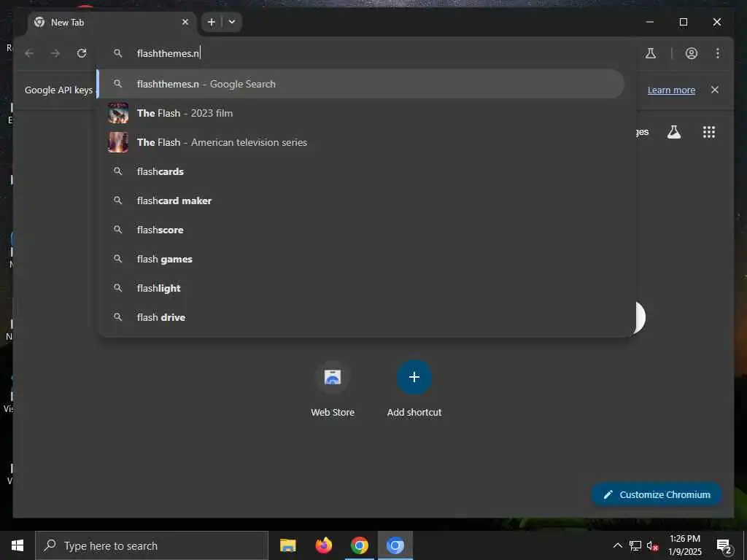Open the Chrome Labs flask icon in the toolbar

click(x=650, y=52)
